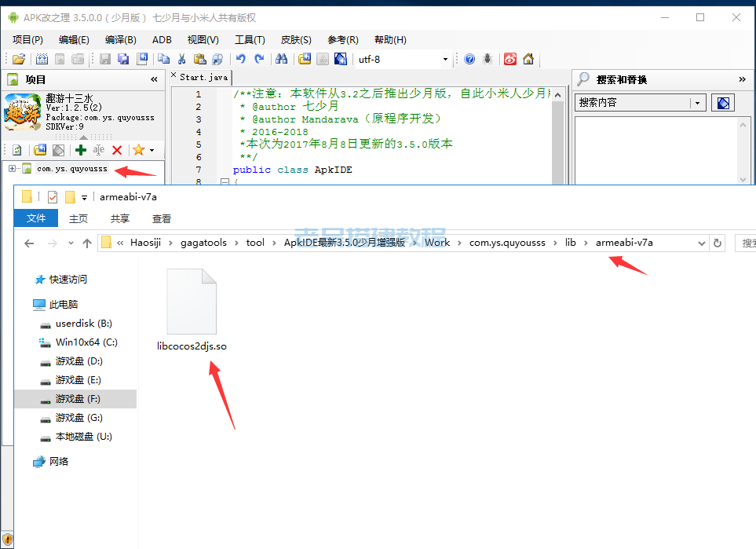
Task: Click Explorer's back arrow navigation icon
Action: 29,243
